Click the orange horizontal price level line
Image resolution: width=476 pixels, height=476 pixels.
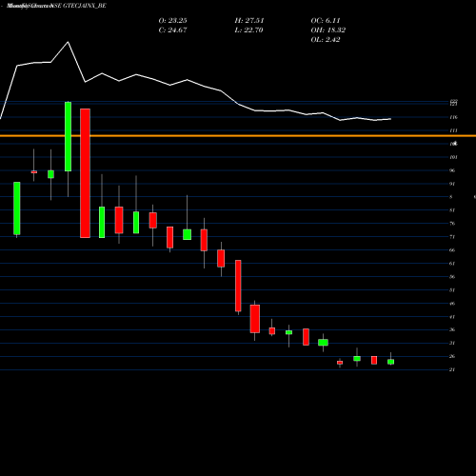[x=238, y=136]
